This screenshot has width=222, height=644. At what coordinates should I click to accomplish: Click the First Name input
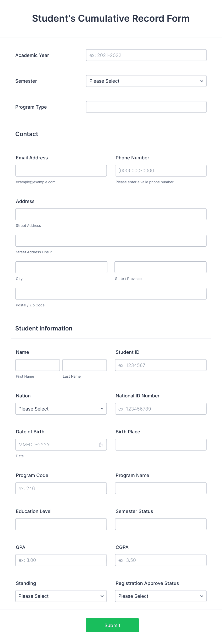[x=37, y=365]
